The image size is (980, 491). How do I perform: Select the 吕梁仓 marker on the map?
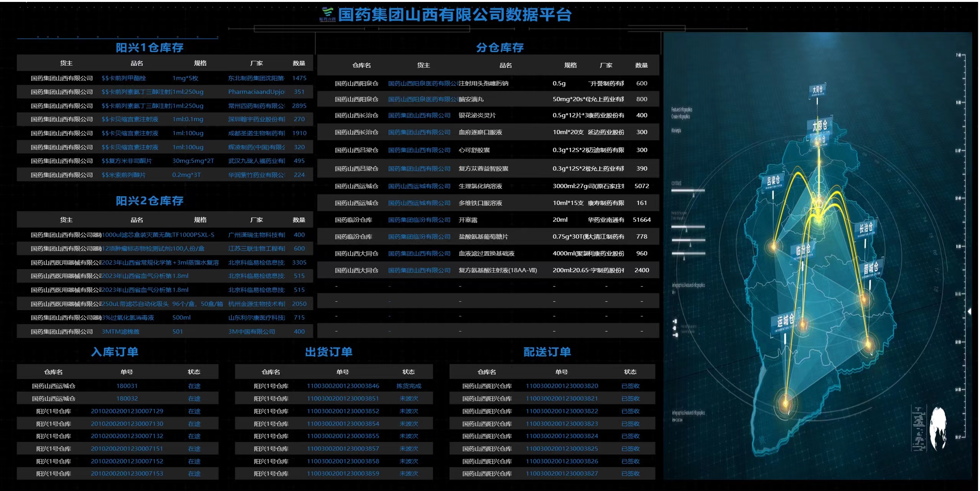(773, 180)
